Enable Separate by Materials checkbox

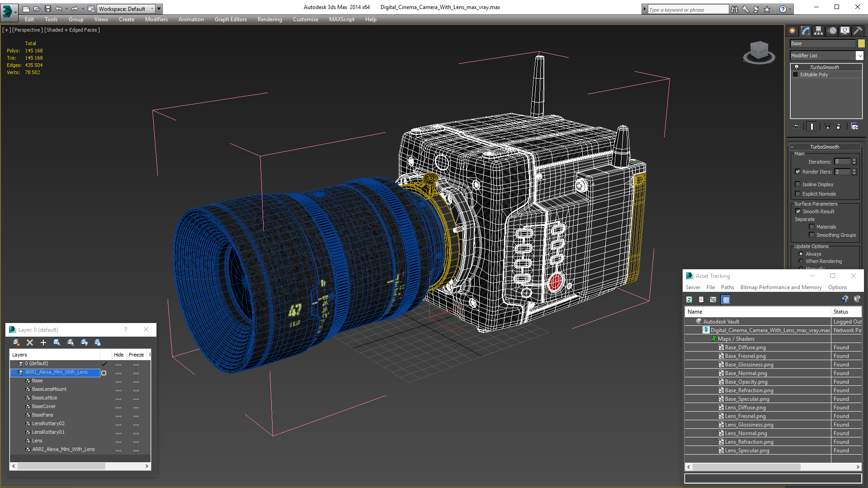tap(812, 227)
